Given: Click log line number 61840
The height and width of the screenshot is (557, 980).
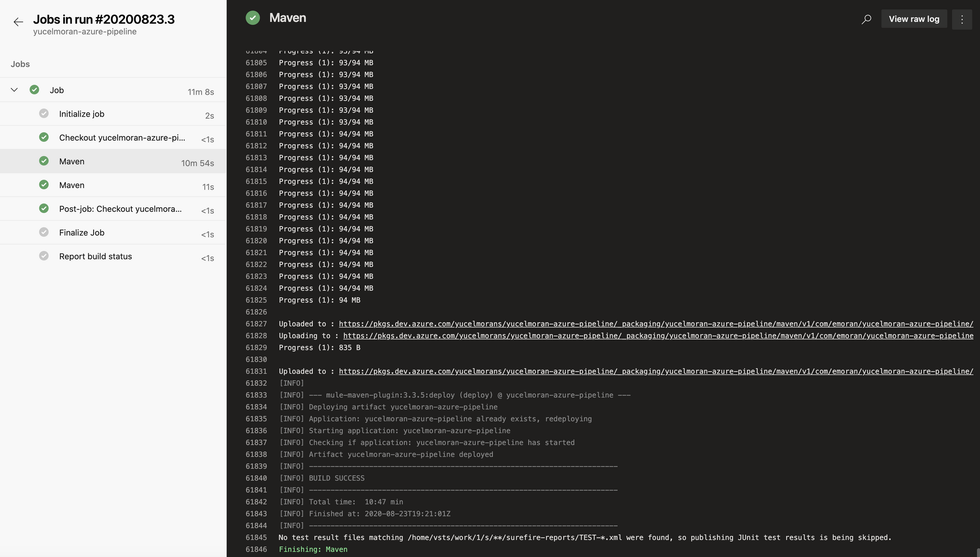Looking at the screenshot, I should (x=256, y=478).
